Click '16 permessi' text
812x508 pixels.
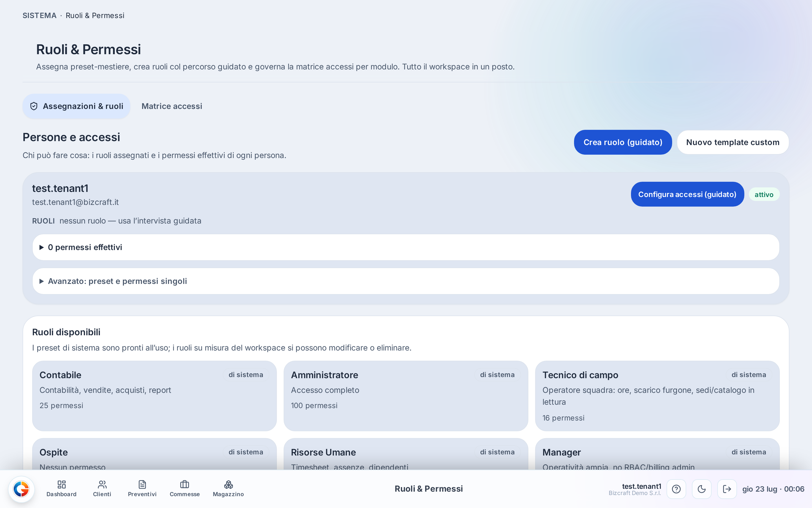563,418
